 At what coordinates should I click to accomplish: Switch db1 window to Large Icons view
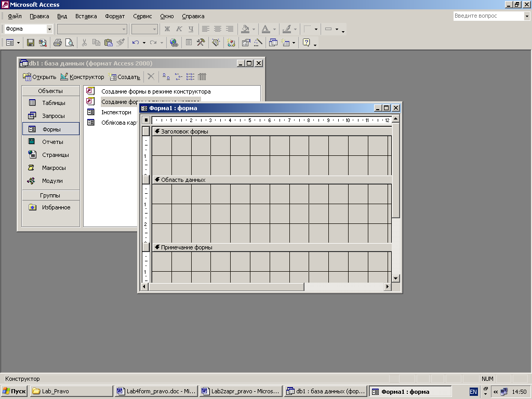coord(166,77)
